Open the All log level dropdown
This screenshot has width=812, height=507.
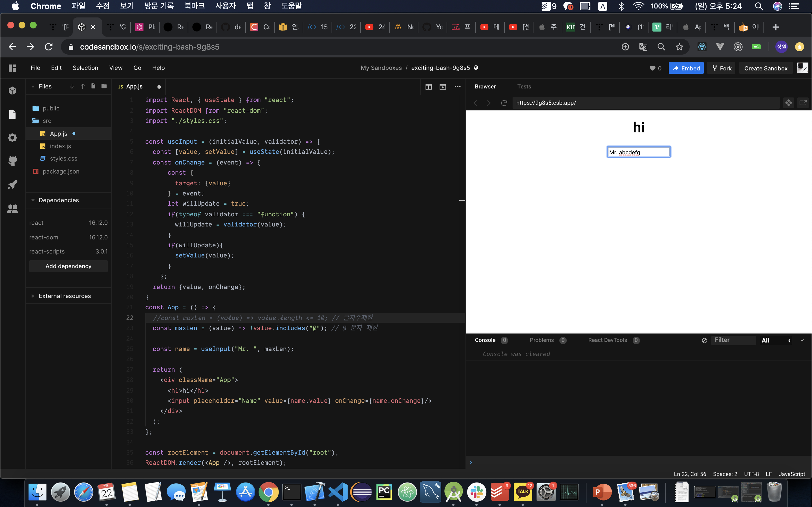coord(776,340)
